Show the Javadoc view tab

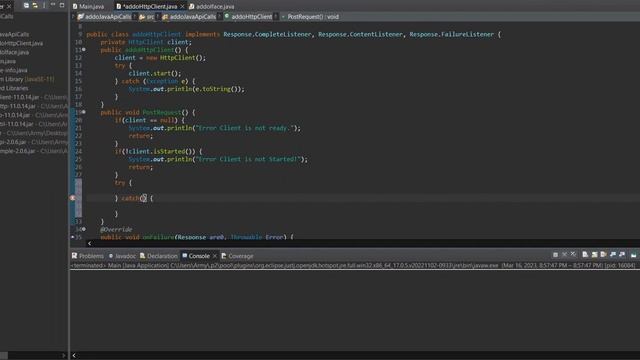coord(122,256)
